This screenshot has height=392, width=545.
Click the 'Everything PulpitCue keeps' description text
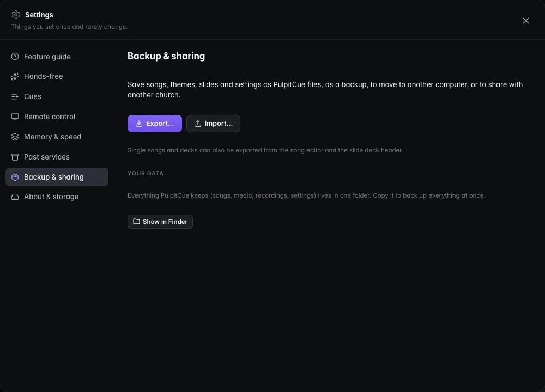(306, 195)
